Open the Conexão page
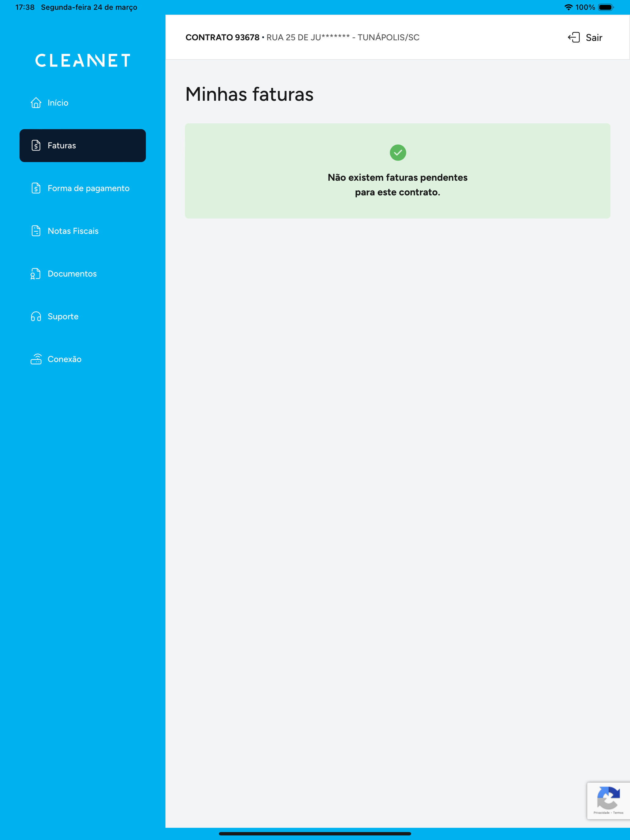Viewport: 630px width, 840px height. tap(82, 359)
